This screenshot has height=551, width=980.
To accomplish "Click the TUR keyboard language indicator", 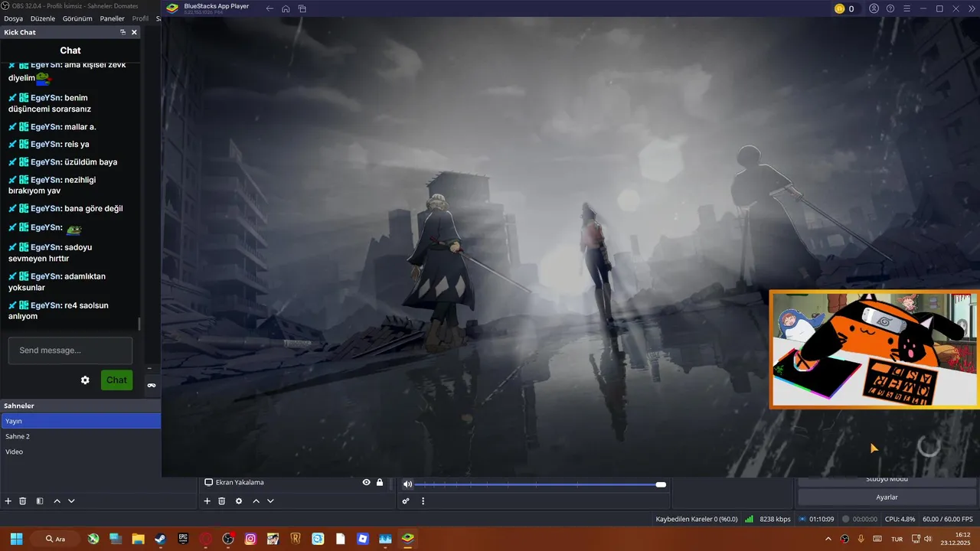I will point(897,539).
